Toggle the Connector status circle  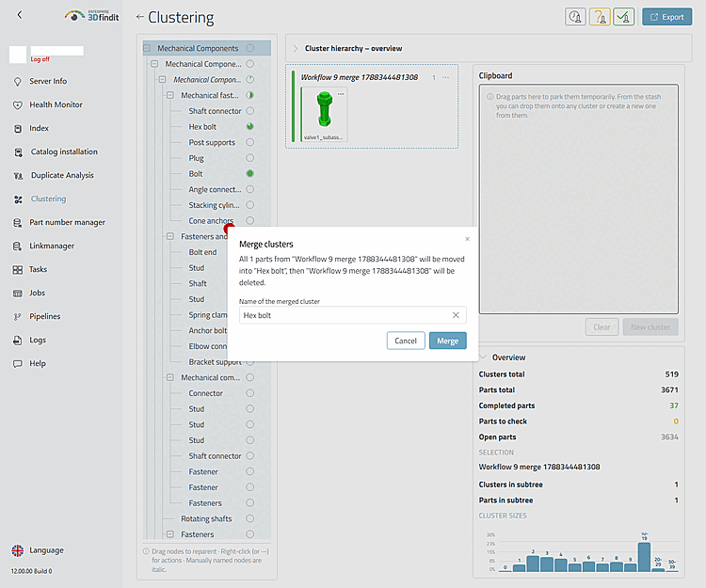click(x=249, y=393)
